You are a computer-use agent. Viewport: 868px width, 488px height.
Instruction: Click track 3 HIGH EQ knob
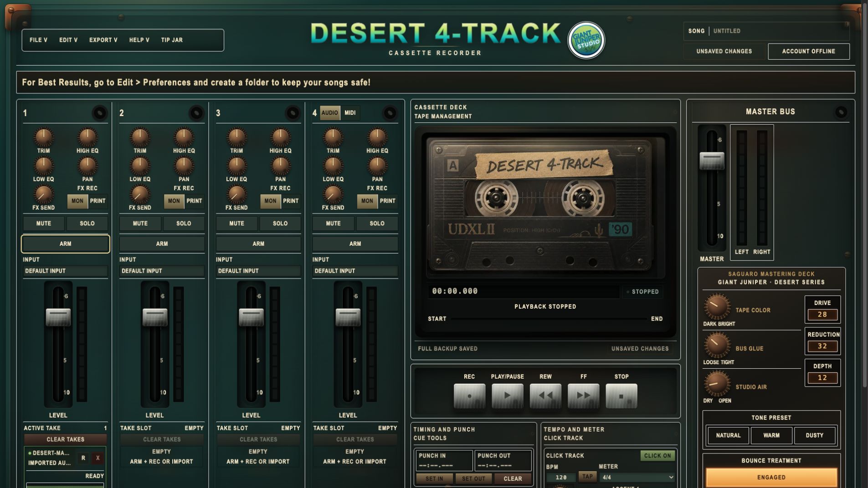click(x=280, y=137)
